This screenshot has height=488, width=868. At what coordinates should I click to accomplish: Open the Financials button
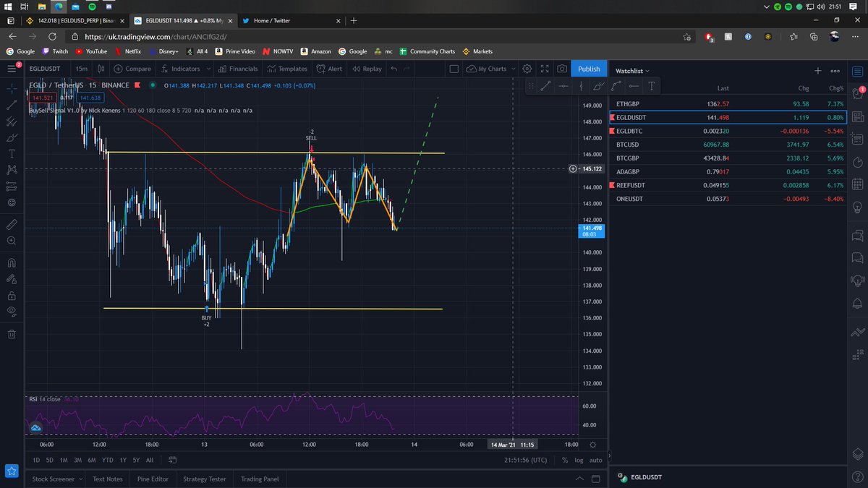point(237,69)
